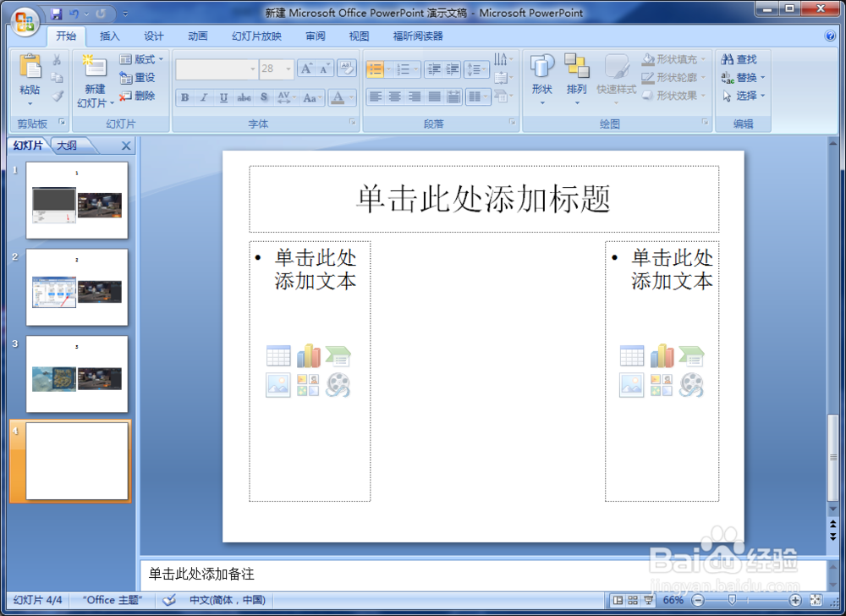Open the font size dropdown

pyautogui.click(x=287, y=69)
